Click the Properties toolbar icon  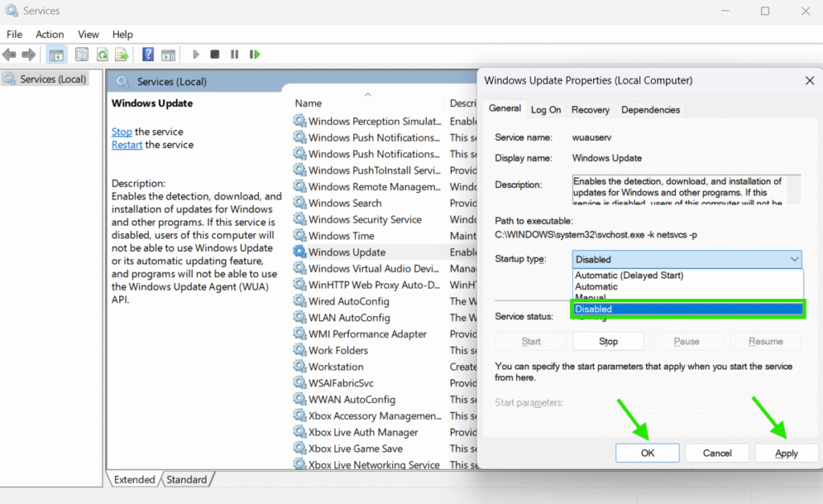coord(81,55)
